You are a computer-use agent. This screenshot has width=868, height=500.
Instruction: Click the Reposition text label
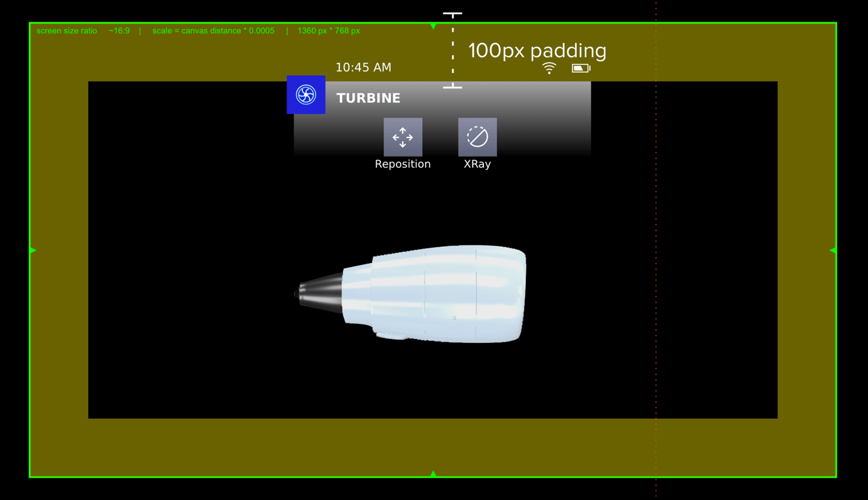(403, 164)
